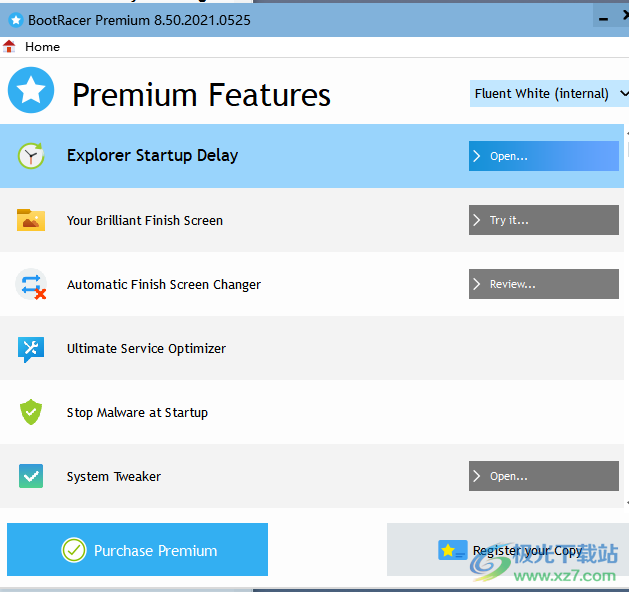Select the System Tweaker text
The height and width of the screenshot is (592, 629).
[114, 476]
